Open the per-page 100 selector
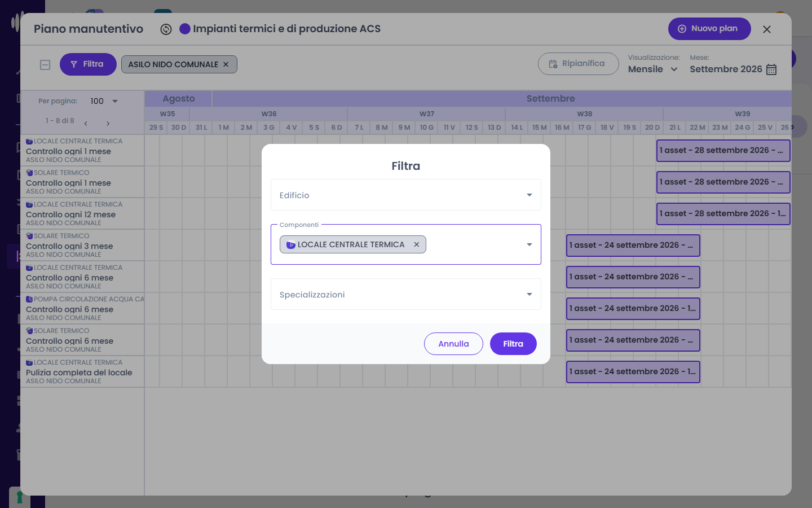 coord(104,101)
